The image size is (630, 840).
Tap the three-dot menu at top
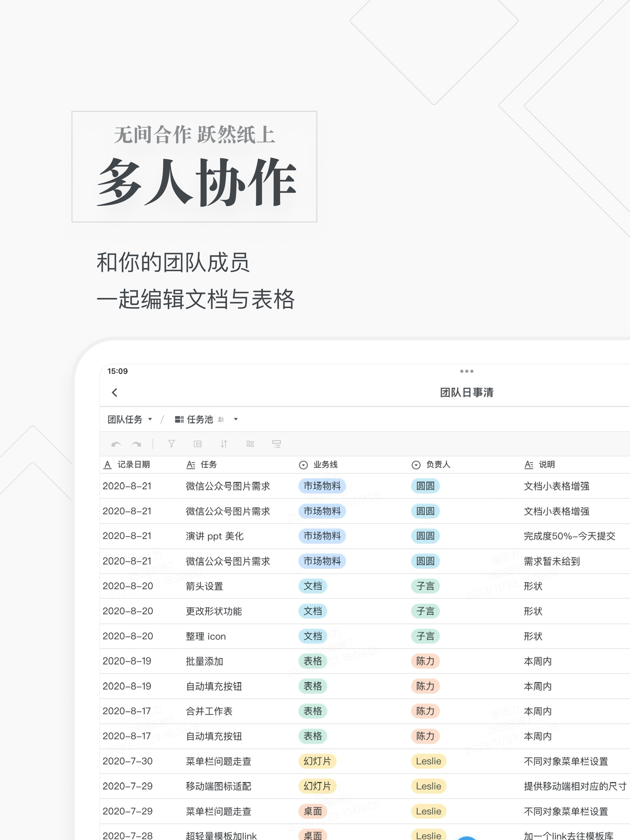point(466,371)
